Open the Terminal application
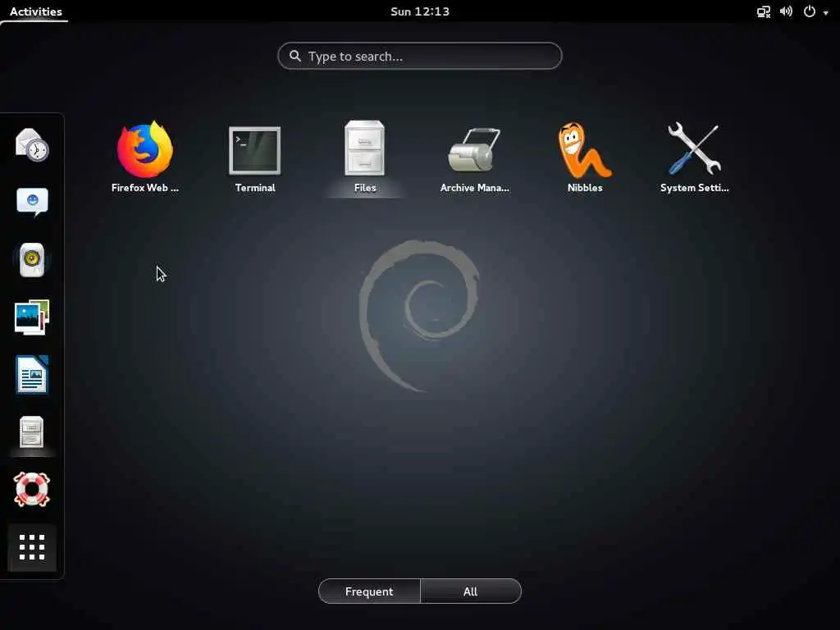The image size is (840, 630). tap(255, 157)
